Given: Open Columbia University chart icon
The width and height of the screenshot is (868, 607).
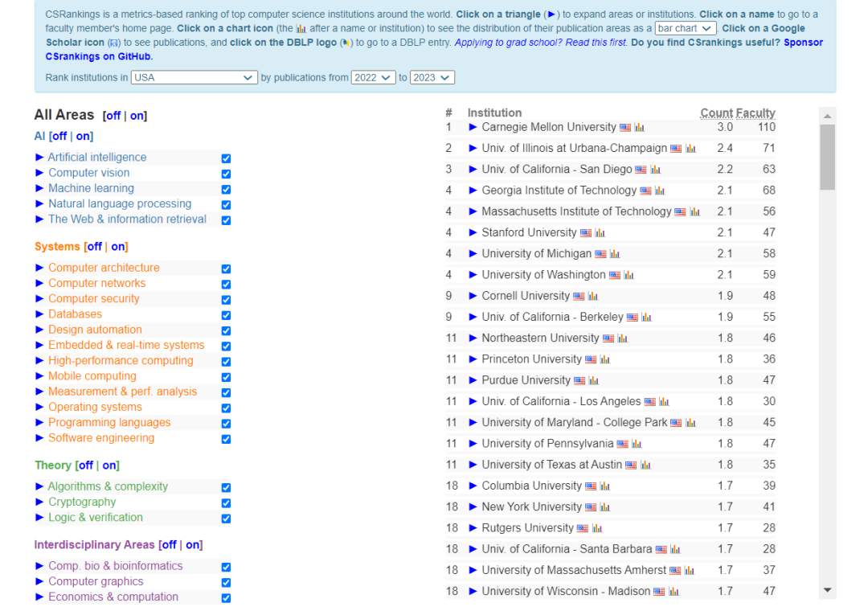Looking at the screenshot, I should pyautogui.click(x=604, y=486).
